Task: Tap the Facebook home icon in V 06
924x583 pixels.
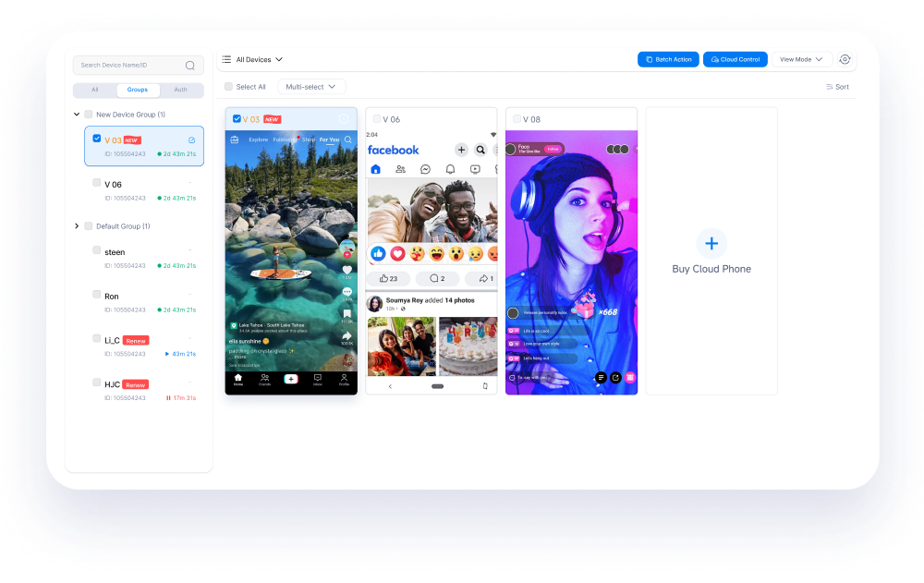Action: tap(376, 170)
